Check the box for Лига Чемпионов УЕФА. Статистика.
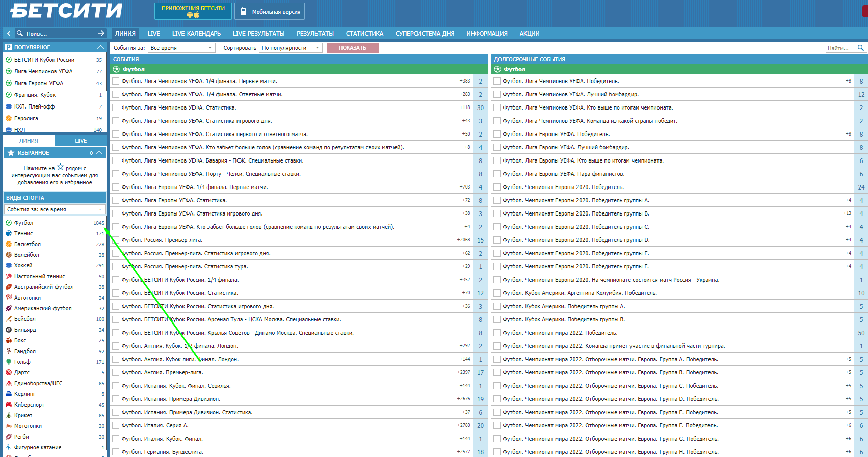 coord(116,107)
